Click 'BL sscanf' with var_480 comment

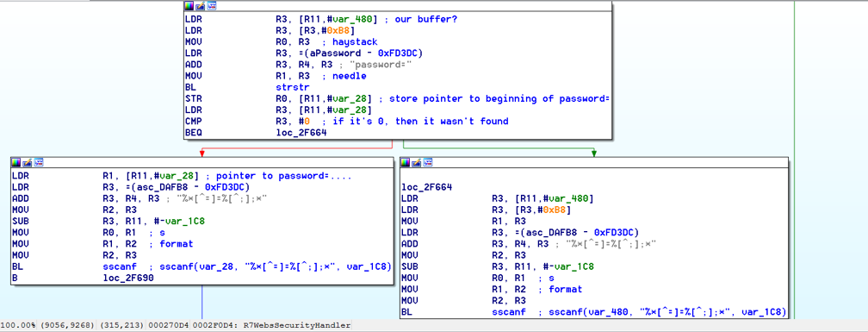point(593,312)
